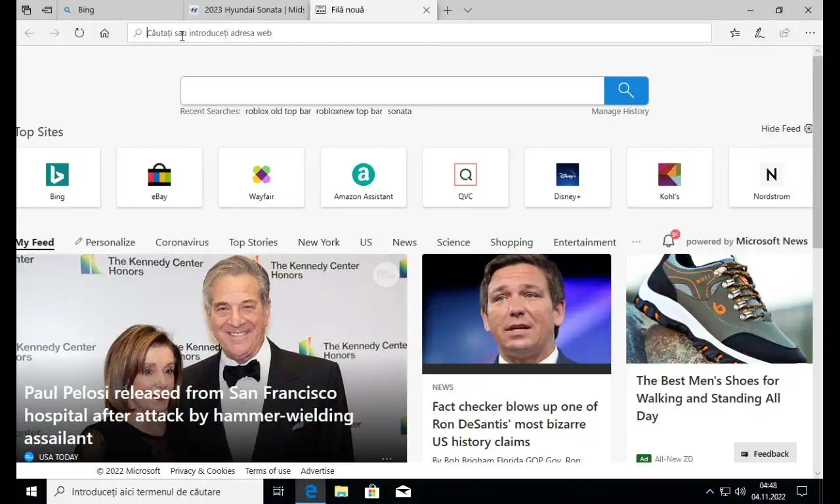Close the Filă nouă tab

[x=427, y=10]
